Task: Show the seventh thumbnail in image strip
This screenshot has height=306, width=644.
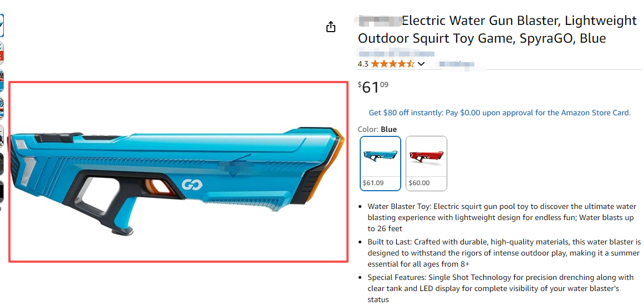Action: pos(2,191)
